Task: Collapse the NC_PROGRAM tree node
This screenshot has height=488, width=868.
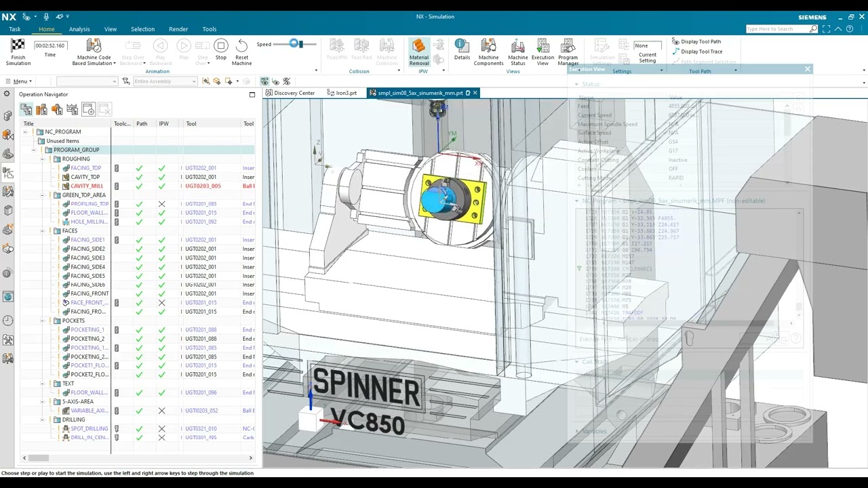Action: click(x=25, y=132)
